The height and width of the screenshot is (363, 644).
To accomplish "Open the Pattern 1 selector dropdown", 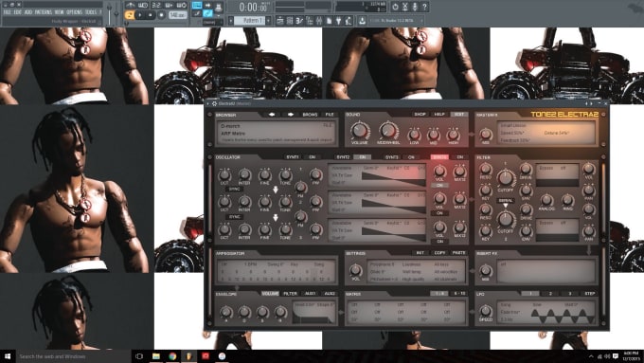I will (249, 20).
